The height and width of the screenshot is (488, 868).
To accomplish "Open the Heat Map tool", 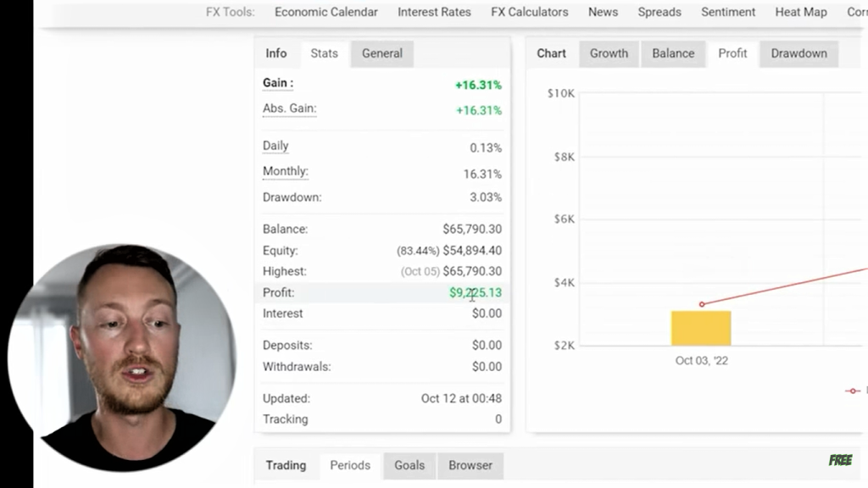I will pyautogui.click(x=801, y=12).
